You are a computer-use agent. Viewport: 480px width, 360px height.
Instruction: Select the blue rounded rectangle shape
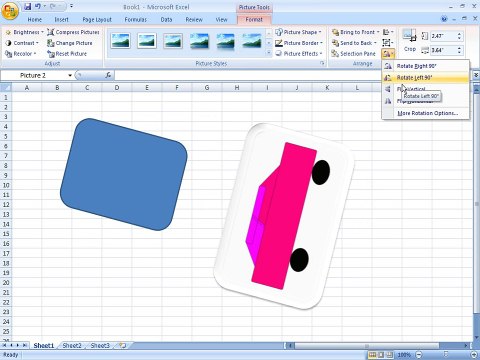click(124, 174)
